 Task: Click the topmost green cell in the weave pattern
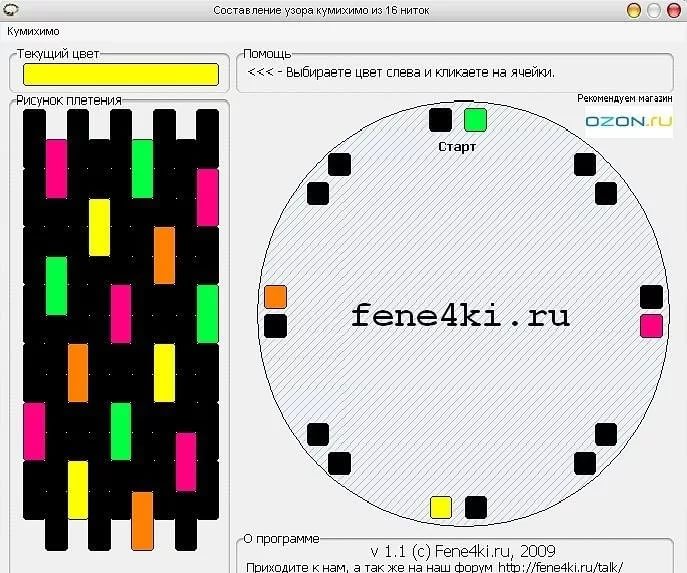pos(142,169)
